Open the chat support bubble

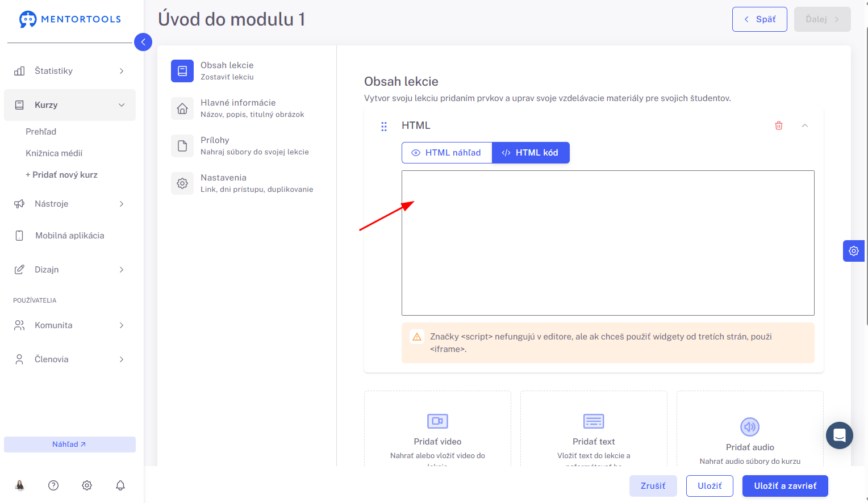point(840,435)
